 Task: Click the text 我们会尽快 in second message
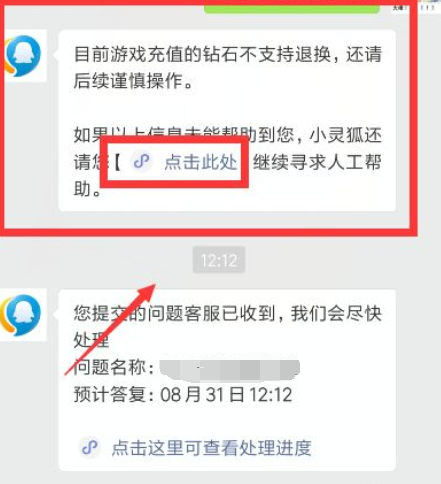coord(336,313)
